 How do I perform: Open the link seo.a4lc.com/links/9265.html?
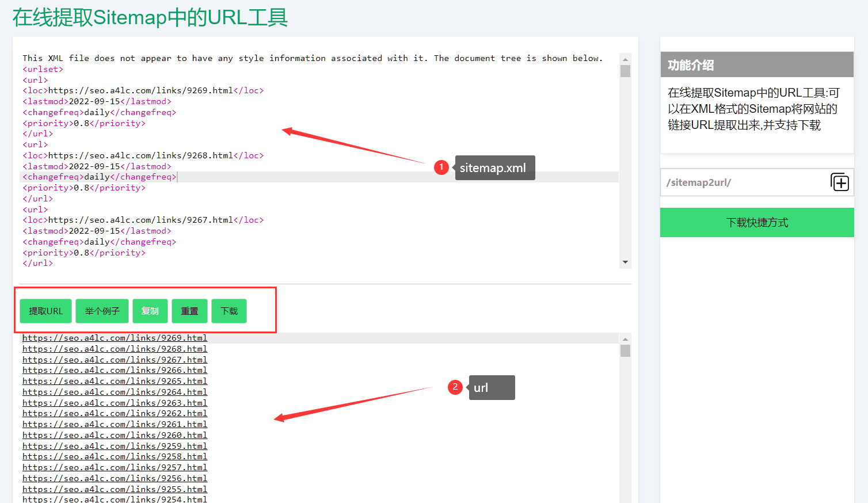[115, 381]
